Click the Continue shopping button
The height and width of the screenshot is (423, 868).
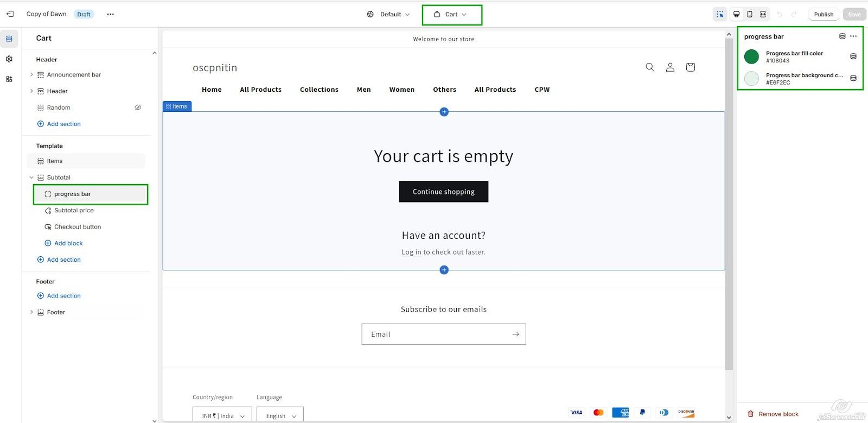tap(443, 192)
